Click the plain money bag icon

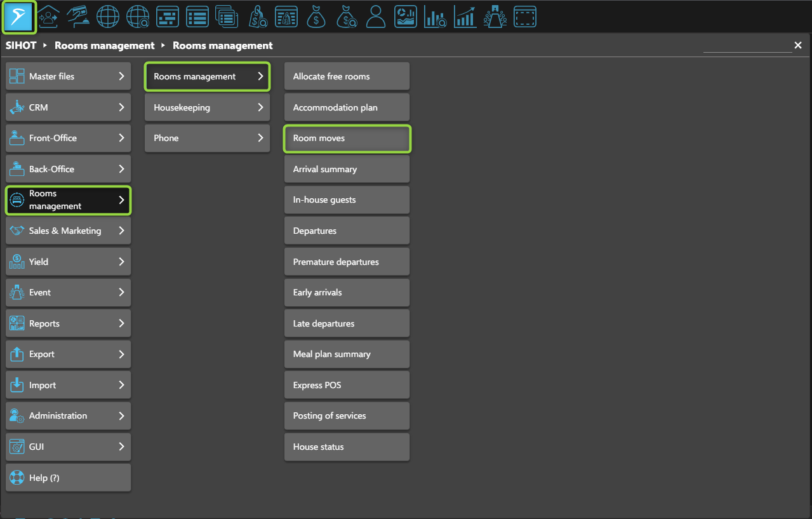pos(316,17)
